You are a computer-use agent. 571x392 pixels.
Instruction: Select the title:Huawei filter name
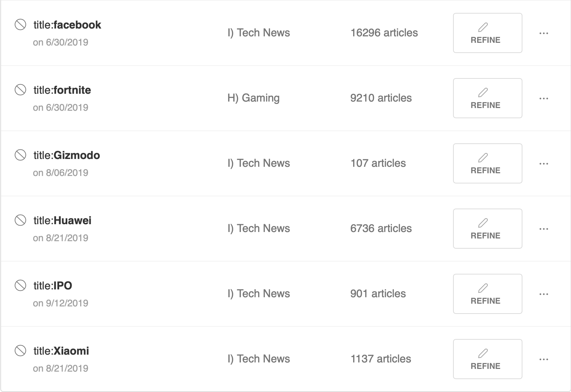pyautogui.click(x=63, y=220)
